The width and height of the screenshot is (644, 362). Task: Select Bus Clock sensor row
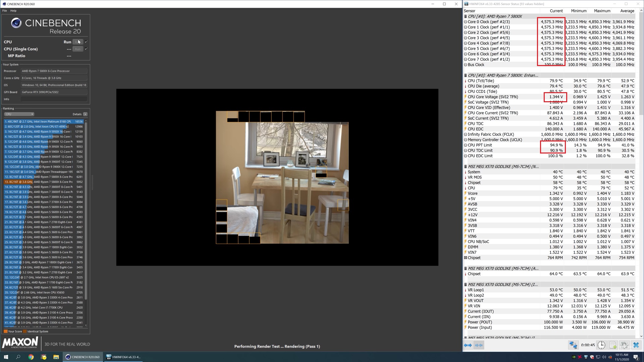(549, 65)
